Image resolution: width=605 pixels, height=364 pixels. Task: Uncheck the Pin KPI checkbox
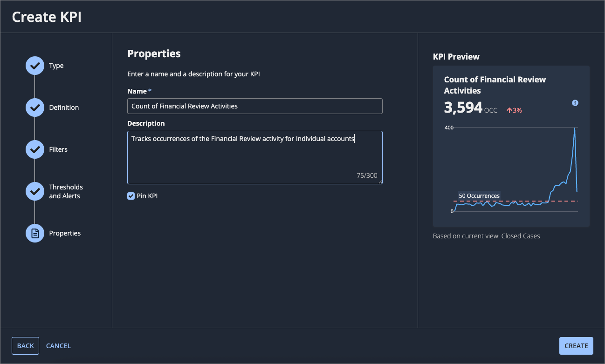(131, 196)
